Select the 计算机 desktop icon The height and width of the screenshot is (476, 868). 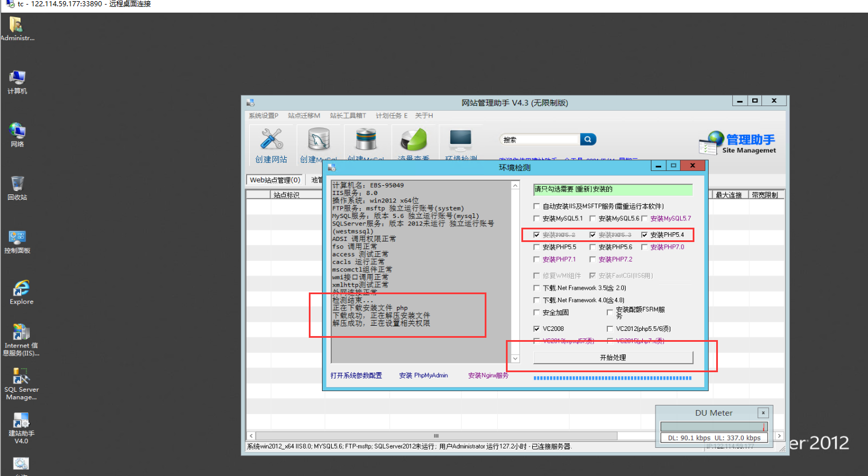click(17, 82)
